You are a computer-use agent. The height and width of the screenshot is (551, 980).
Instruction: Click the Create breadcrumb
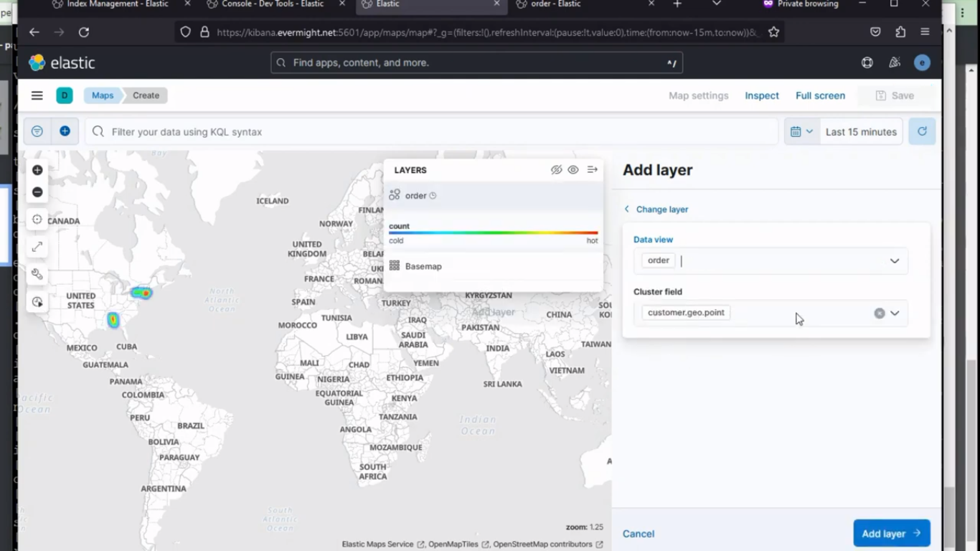(146, 95)
